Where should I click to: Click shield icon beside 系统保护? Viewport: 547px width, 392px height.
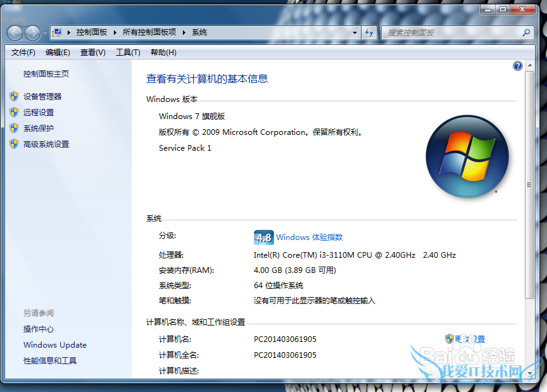(x=15, y=128)
